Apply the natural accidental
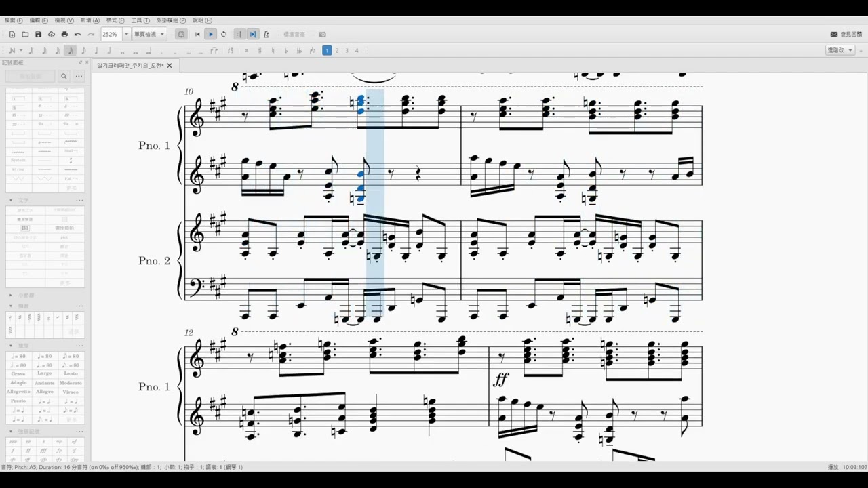 273,50
